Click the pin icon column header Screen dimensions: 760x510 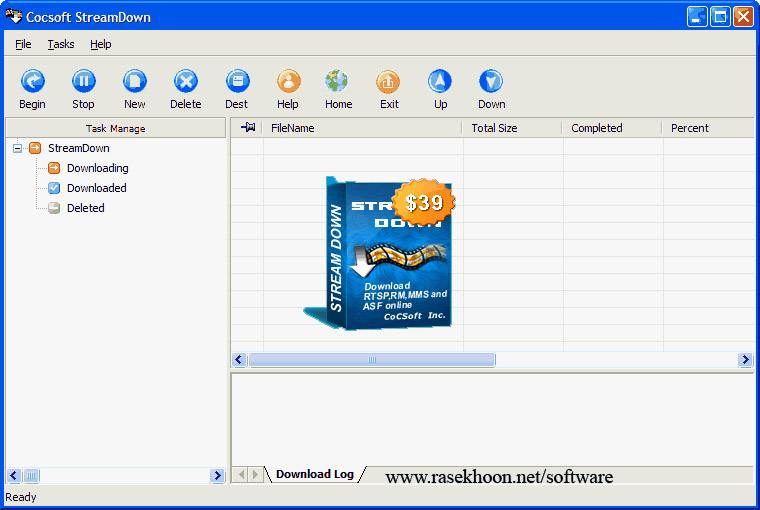coord(248,128)
